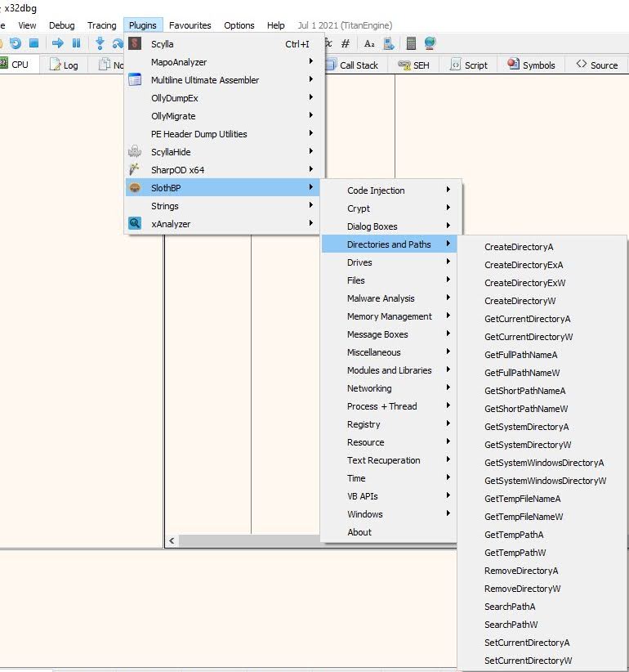The width and height of the screenshot is (629, 672).
Task: Expand the Crypt submenu arrow
Action: point(448,208)
